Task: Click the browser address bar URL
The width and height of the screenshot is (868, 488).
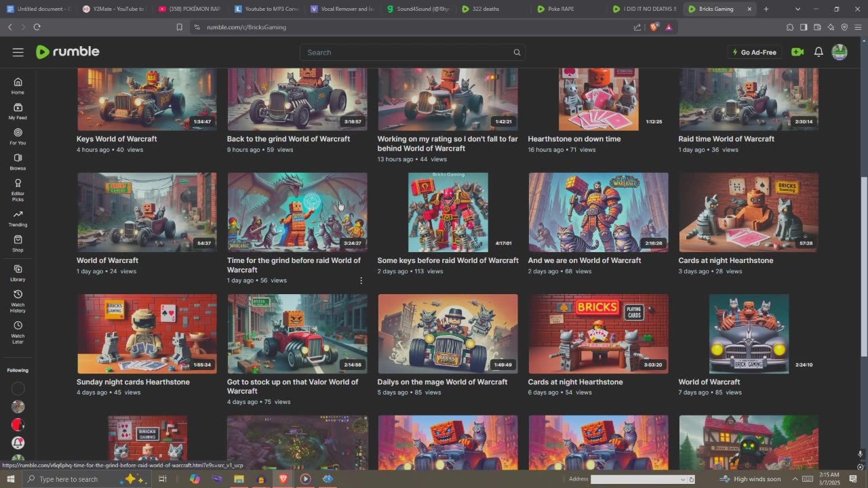Action: (x=246, y=27)
